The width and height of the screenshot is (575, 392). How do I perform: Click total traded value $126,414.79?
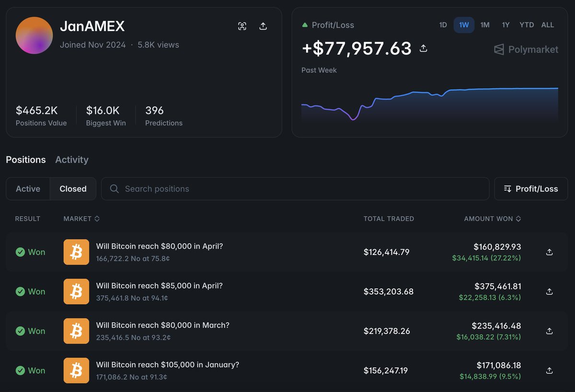pos(387,252)
